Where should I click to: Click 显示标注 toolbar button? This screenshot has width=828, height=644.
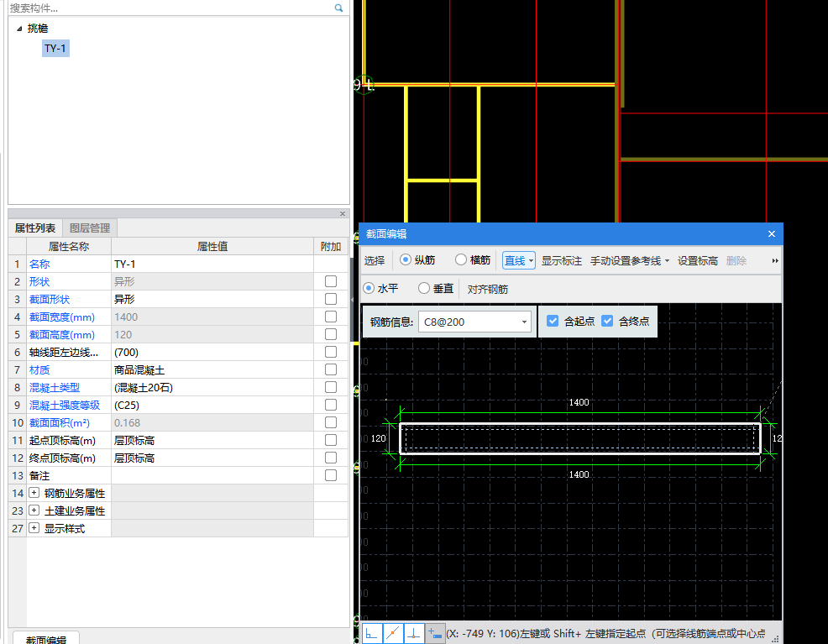[x=561, y=261]
